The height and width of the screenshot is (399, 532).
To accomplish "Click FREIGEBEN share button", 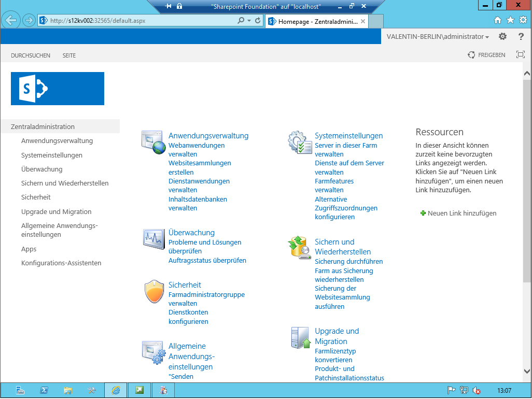I will (486, 55).
